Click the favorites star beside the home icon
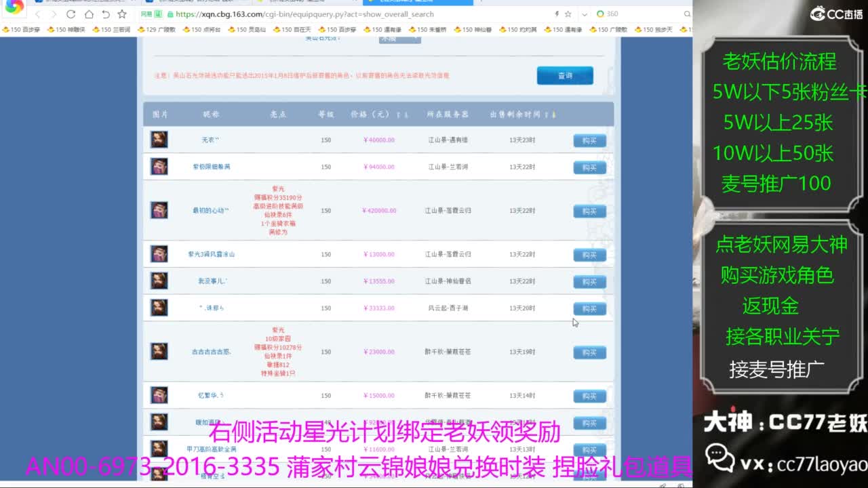868x488 pixels. (x=122, y=14)
